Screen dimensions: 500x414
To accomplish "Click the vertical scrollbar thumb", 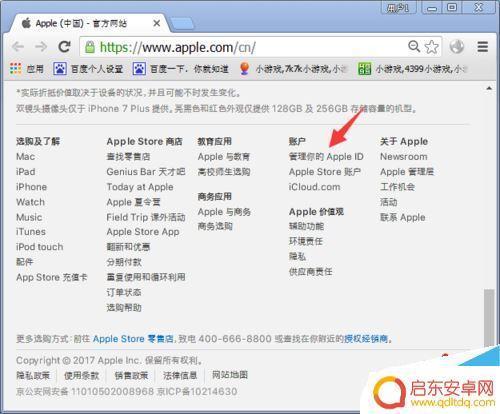I will [x=489, y=318].
